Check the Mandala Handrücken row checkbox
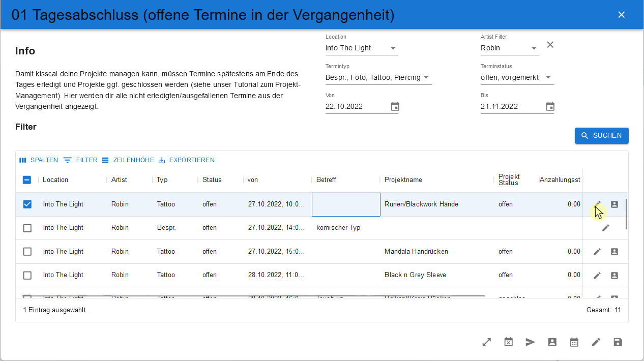 pyautogui.click(x=27, y=252)
